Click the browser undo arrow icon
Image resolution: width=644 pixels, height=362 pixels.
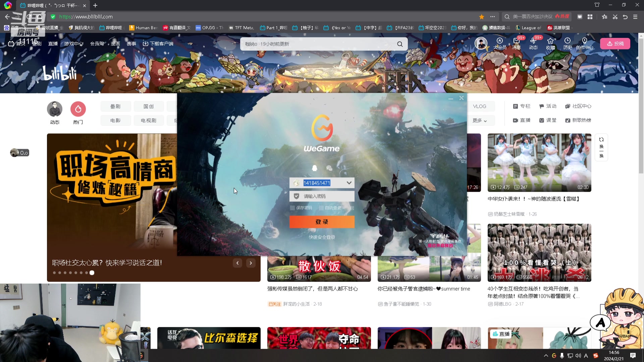(625, 17)
